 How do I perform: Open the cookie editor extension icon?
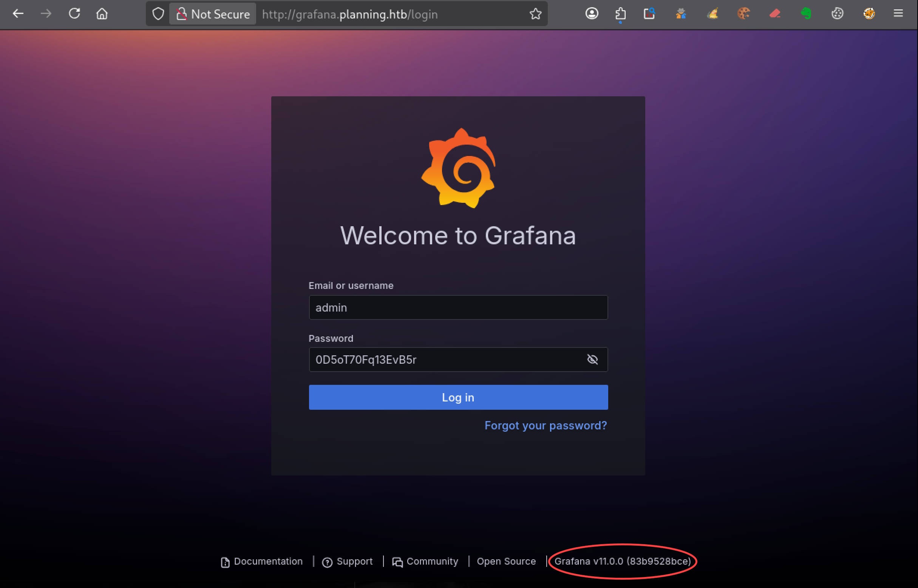pyautogui.click(x=743, y=14)
